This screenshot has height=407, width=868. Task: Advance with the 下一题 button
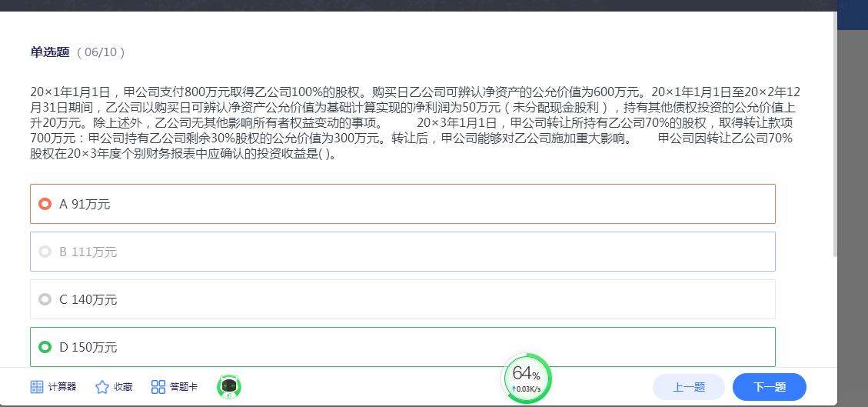click(x=769, y=387)
